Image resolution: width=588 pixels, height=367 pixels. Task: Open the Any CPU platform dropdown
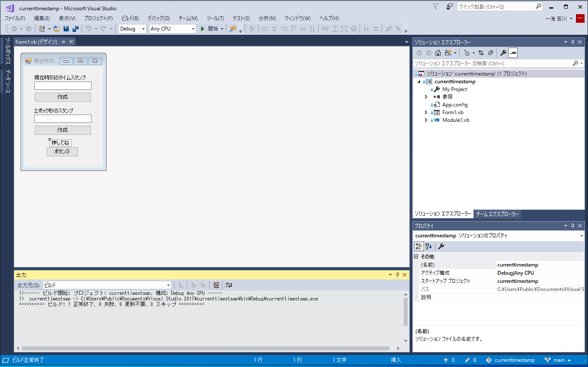click(172, 29)
